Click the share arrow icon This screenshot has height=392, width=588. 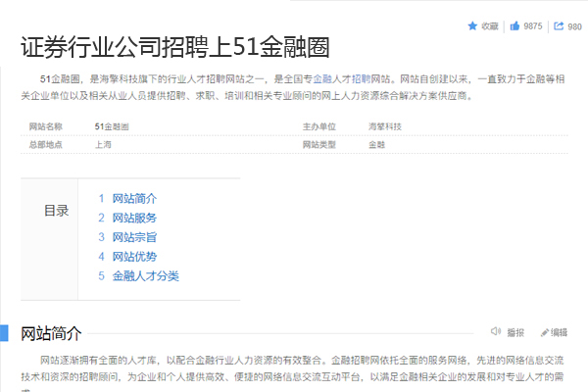pos(559,25)
